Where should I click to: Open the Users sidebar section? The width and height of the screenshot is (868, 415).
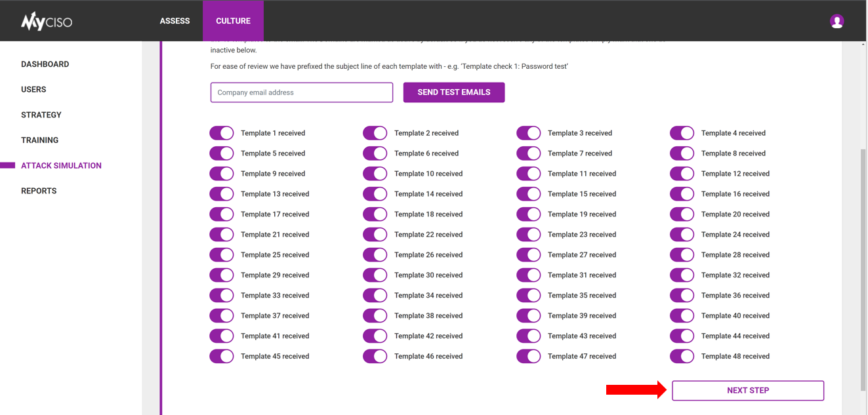pyautogui.click(x=33, y=90)
